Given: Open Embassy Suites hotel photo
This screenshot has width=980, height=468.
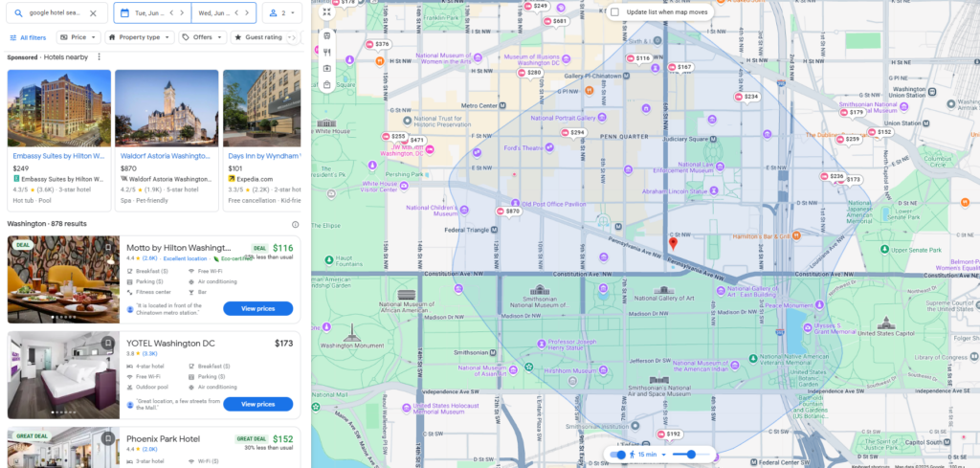Looking at the screenshot, I should (x=58, y=108).
